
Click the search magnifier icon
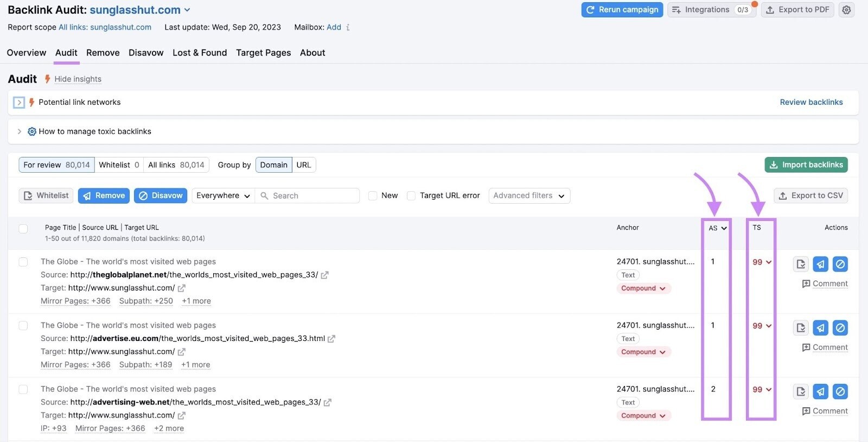pyautogui.click(x=264, y=195)
